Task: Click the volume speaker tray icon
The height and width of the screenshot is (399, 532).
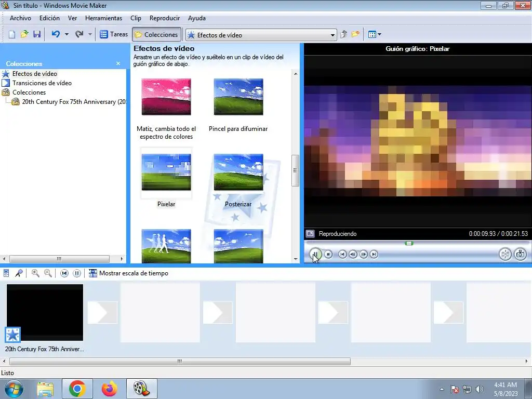Action: (x=480, y=389)
